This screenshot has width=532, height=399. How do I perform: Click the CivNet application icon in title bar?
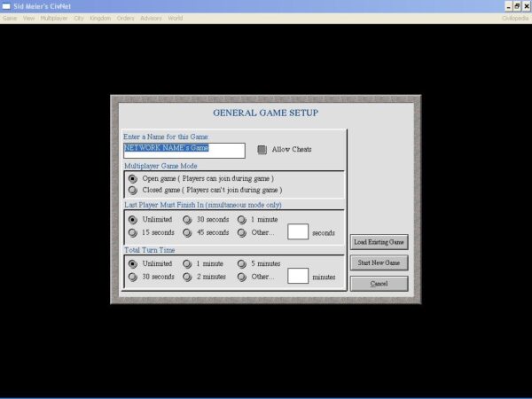(6, 5)
